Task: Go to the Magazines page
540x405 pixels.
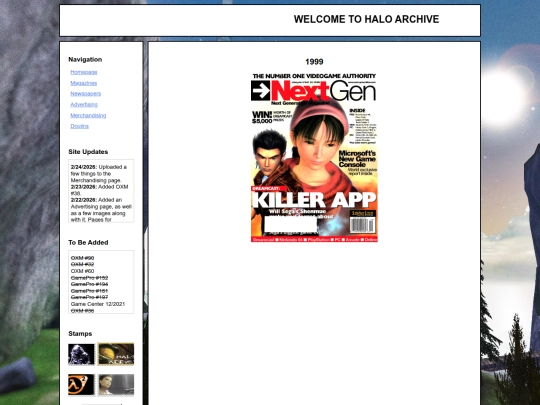Action: point(84,83)
